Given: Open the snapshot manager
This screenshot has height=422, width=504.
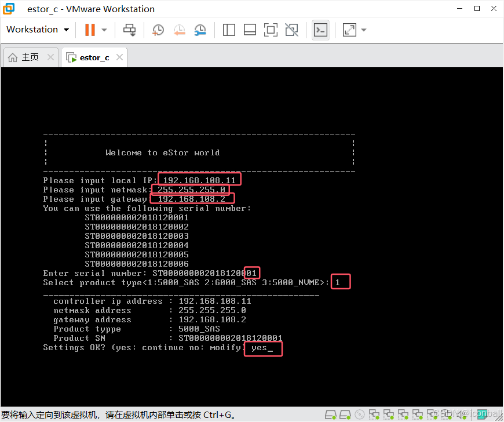Looking at the screenshot, I should pos(200,30).
